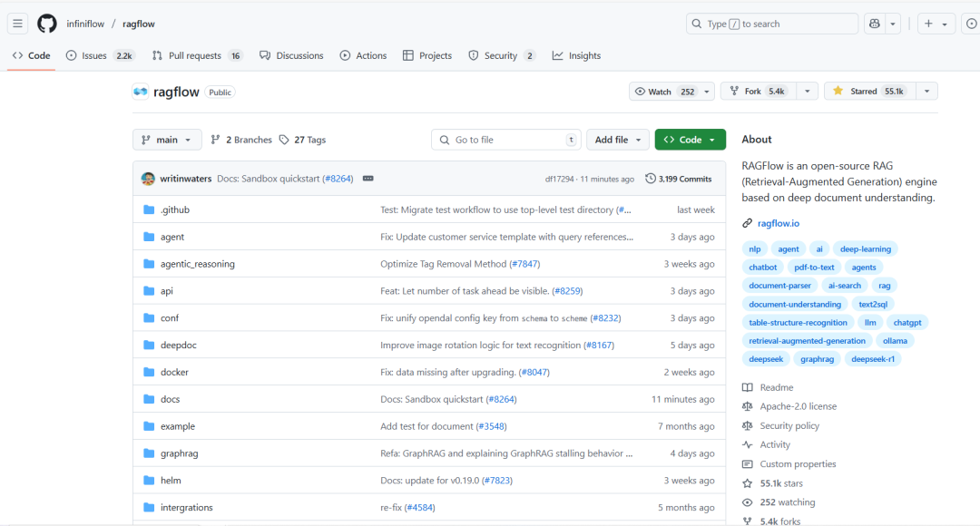980x526 pixels.
Task: Open the Copilot icon button
Action: pos(875,24)
